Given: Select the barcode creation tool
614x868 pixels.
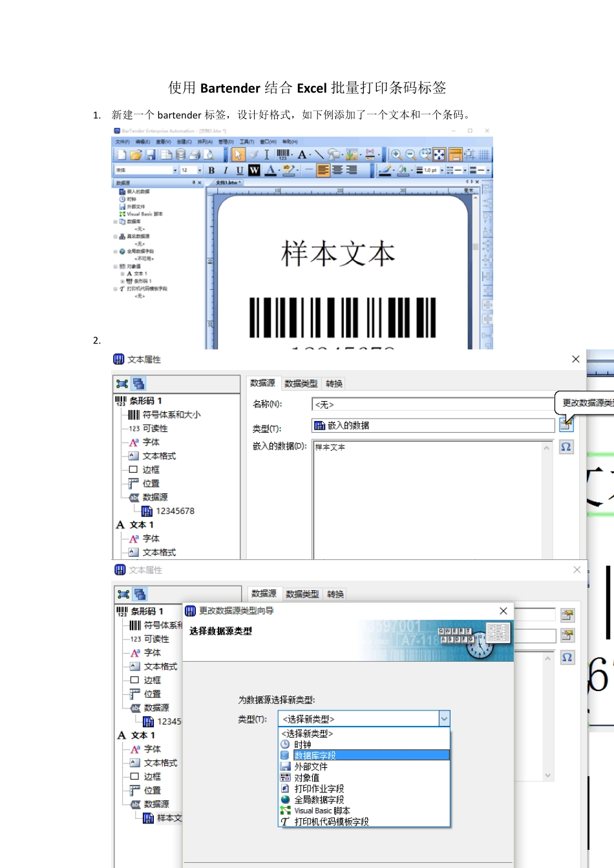Looking at the screenshot, I should tap(283, 154).
